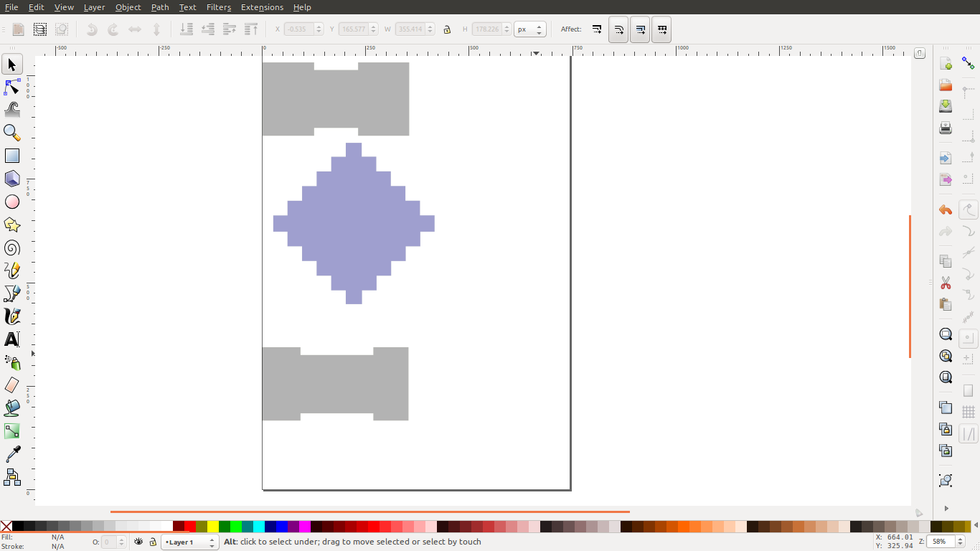Choose the Calligraphy tool

12,316
